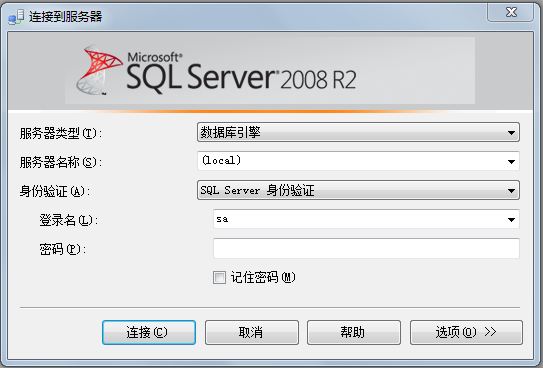543x368 pixels.
Task: Click the connect-to-server icon in title bar
Action: coord(16,17)
